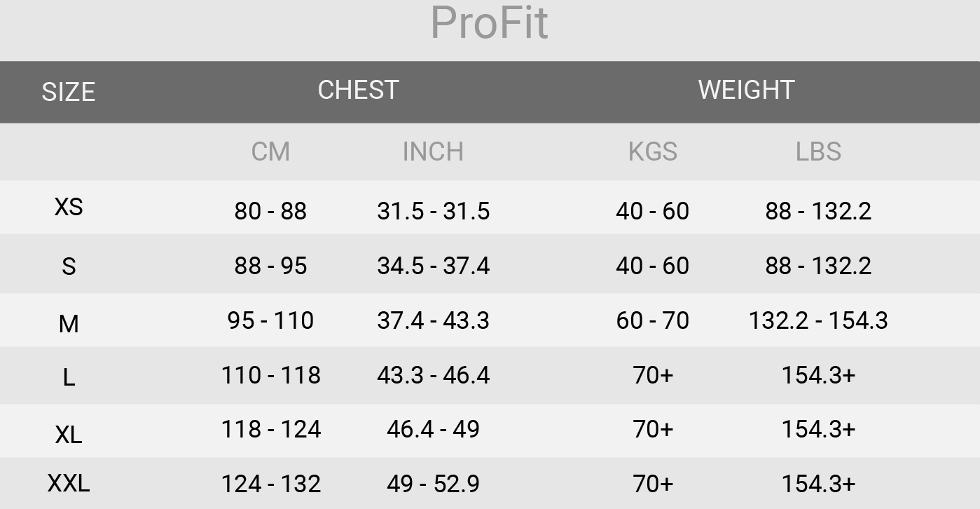Image resolution: width=980 pixels, height=509 pixels.
Task: Click the 43.3 - 46.4 inch cell
Action: pos(433,375)
